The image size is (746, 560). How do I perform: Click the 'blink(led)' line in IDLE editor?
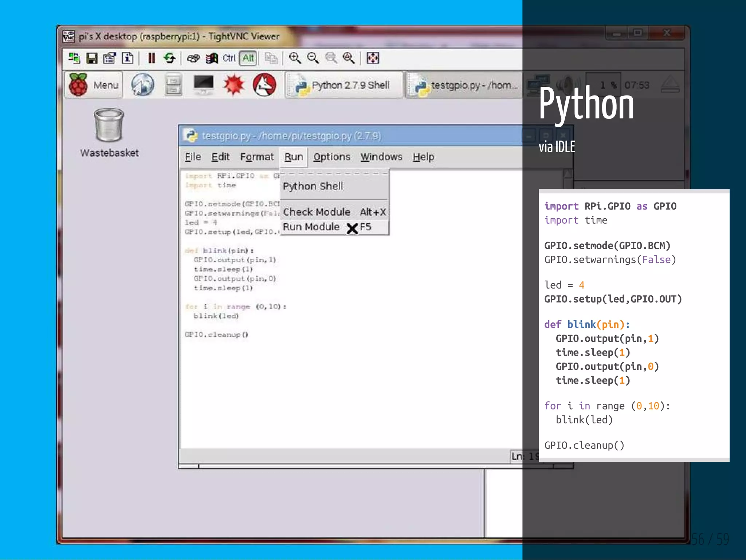tap(216, 316)
